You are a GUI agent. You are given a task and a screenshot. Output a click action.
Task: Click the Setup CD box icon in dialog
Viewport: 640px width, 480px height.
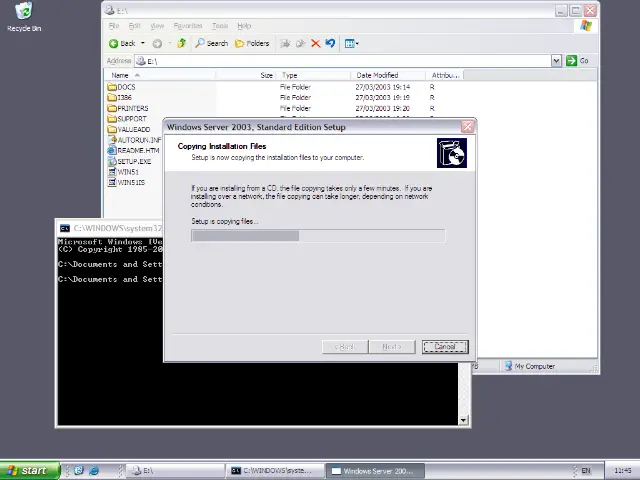click(x=452, y=153)
